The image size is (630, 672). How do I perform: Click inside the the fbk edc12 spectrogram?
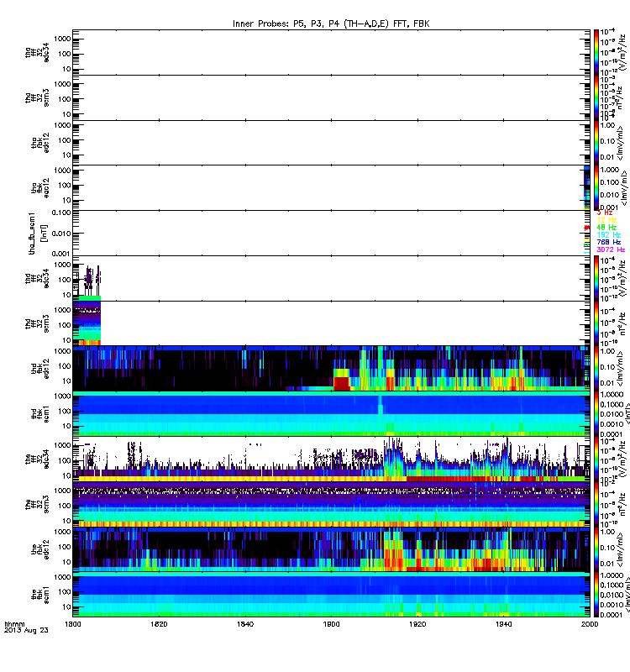[331, 550]
